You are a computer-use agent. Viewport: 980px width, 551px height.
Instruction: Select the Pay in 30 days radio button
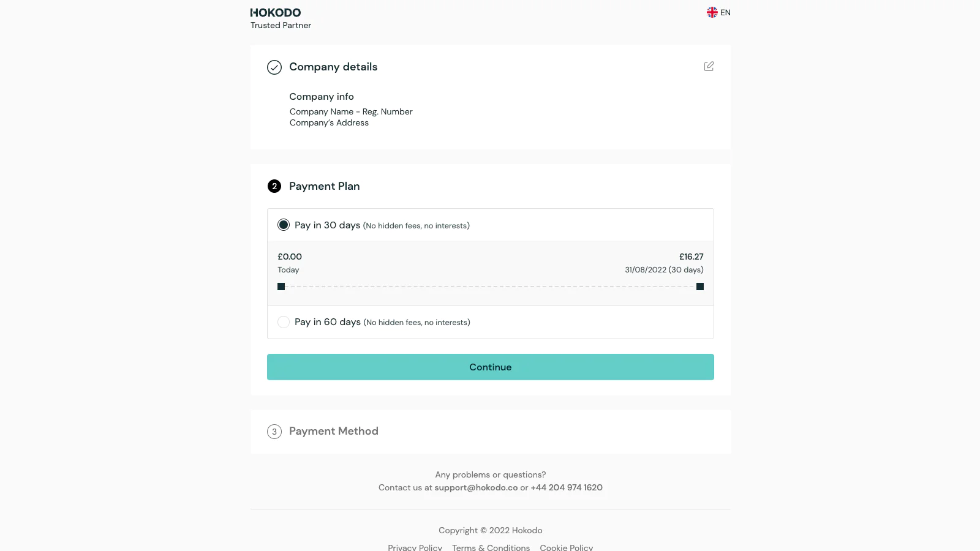click(x=284, y=225)
